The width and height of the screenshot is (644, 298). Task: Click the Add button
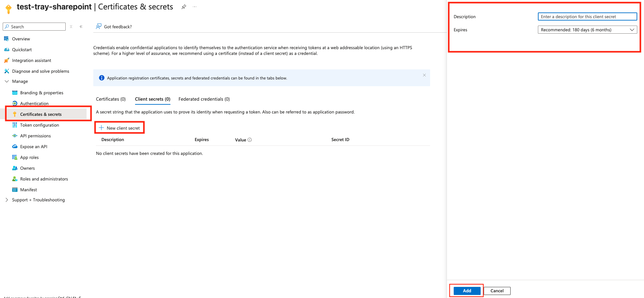467,291
